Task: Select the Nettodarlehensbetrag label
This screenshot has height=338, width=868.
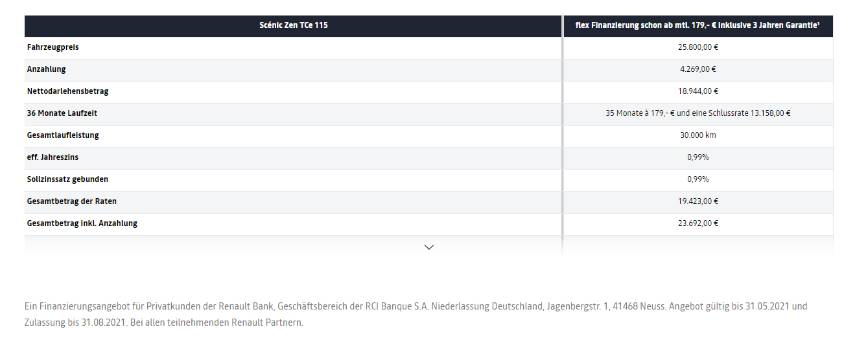Action: (x=68, y=91)
